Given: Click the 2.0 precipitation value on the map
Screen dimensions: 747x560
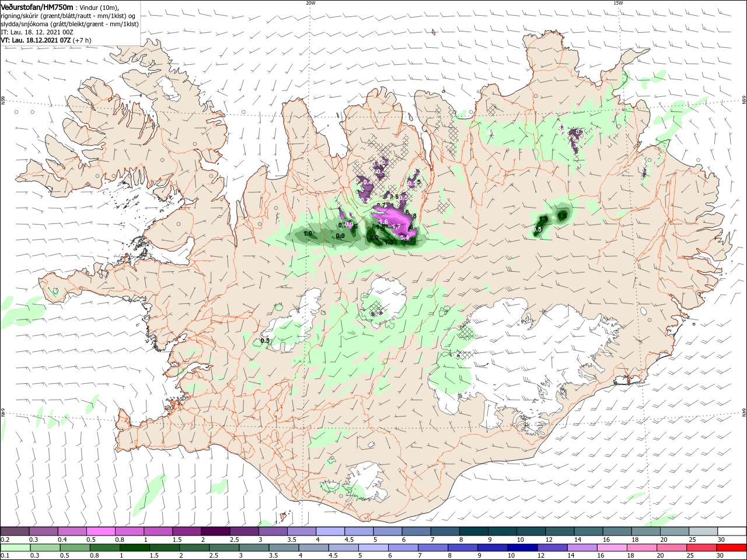Looking at the screenshot, I should [373, 237].
